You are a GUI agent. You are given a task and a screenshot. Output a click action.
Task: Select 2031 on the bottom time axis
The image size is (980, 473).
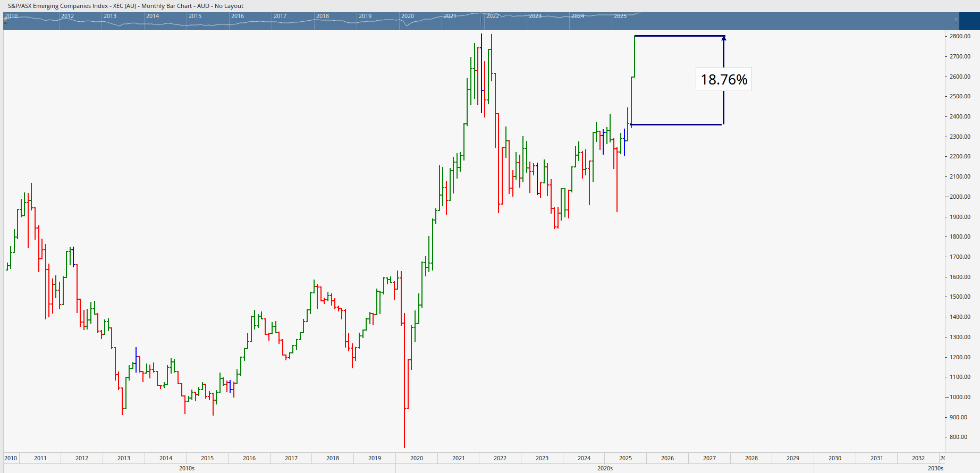877,458
